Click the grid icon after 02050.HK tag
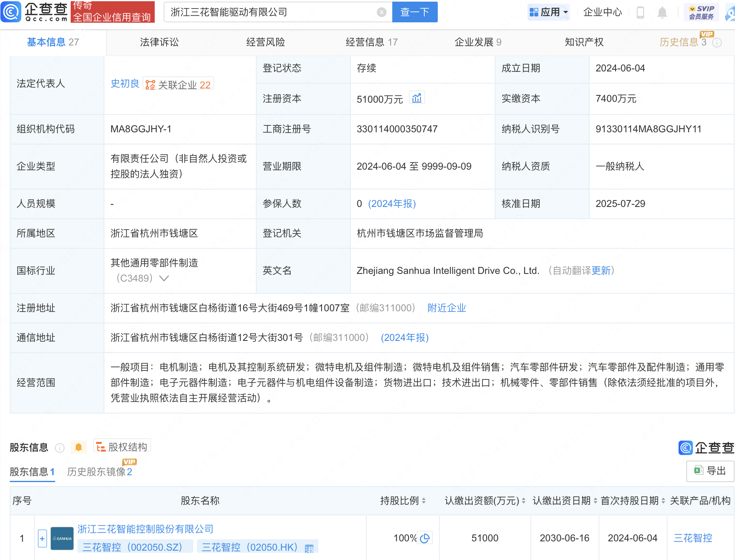This screenshot has width=735, height=560. point(309,549)
